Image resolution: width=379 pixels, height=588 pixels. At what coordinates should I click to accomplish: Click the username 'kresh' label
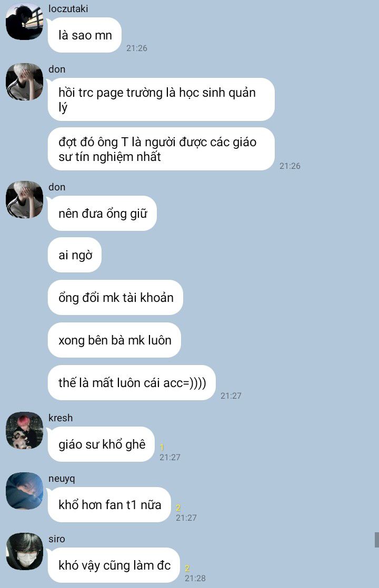[61, 418]
